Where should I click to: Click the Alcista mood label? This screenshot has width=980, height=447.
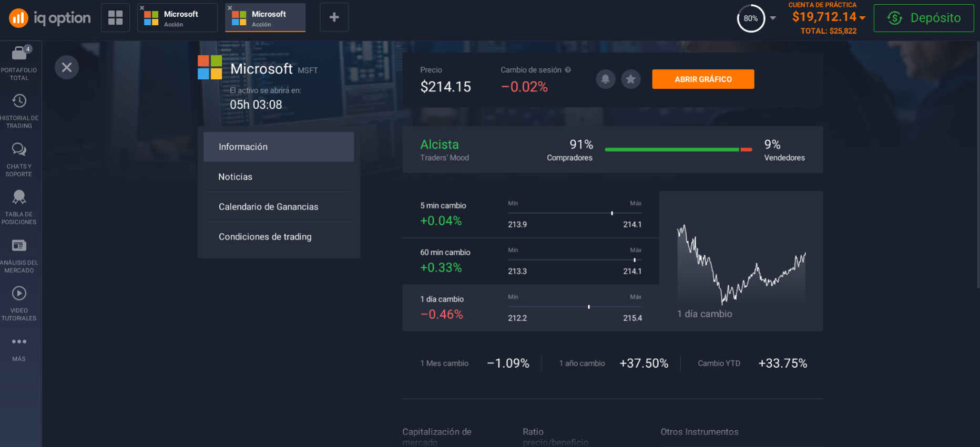coord(440,144)
